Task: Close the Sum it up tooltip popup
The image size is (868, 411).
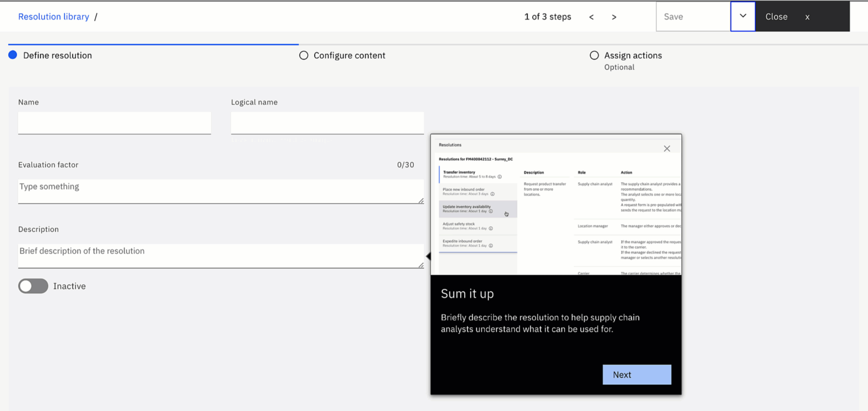Action: [667, 149]
